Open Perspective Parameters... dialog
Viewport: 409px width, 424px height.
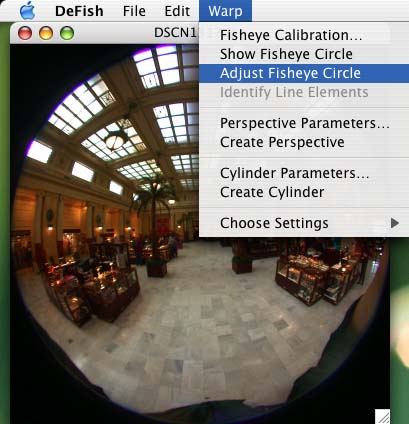pyautogui.click(x=304, y=123)
